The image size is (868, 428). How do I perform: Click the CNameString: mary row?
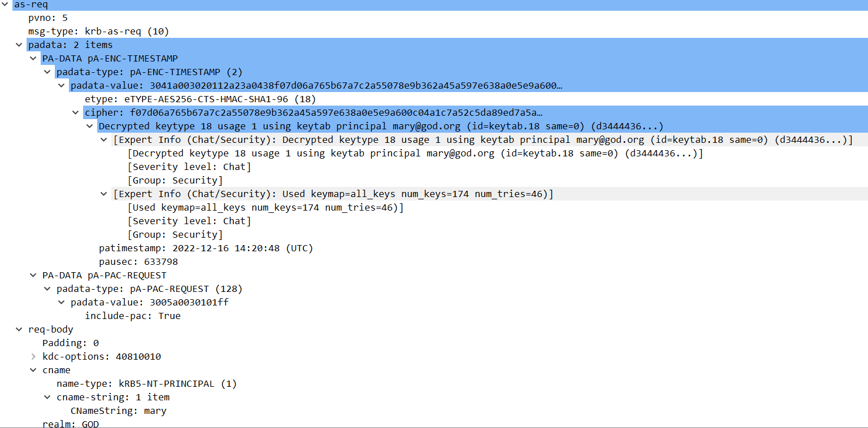(118, 411)
